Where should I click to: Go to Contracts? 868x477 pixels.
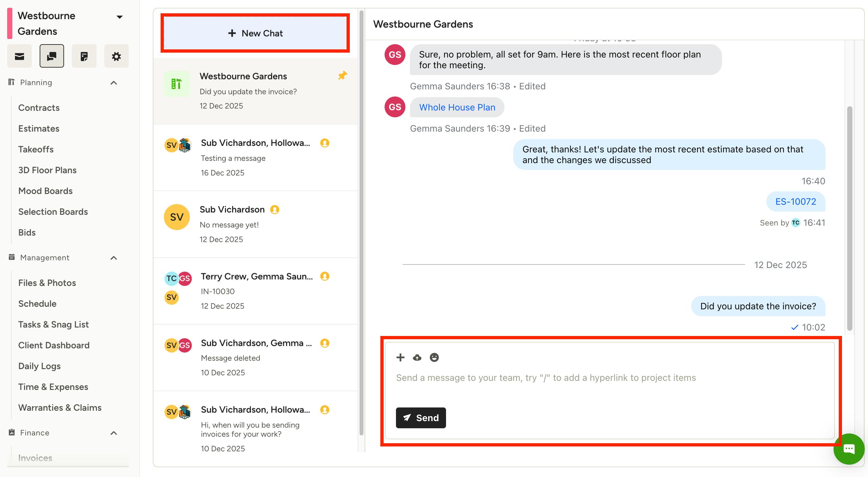(39, 108)
